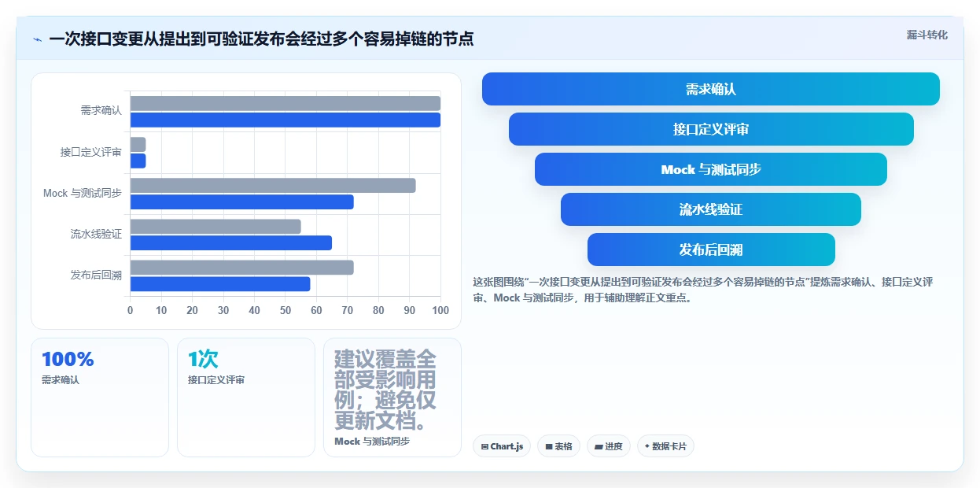Click the icon in the 表格 tag
The image size is (980, 488).
pos(549,446)
